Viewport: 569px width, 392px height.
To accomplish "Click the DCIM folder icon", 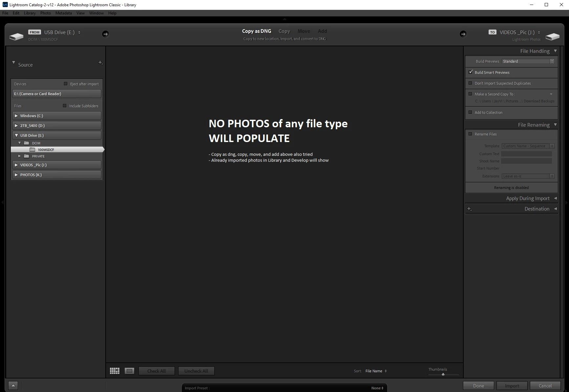I will click(x=27, y=143).
